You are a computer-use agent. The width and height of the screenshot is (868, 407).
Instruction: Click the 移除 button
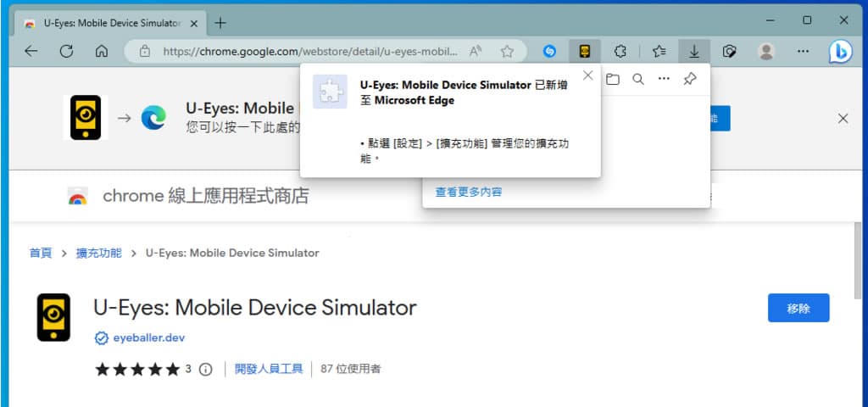point(798,308)
